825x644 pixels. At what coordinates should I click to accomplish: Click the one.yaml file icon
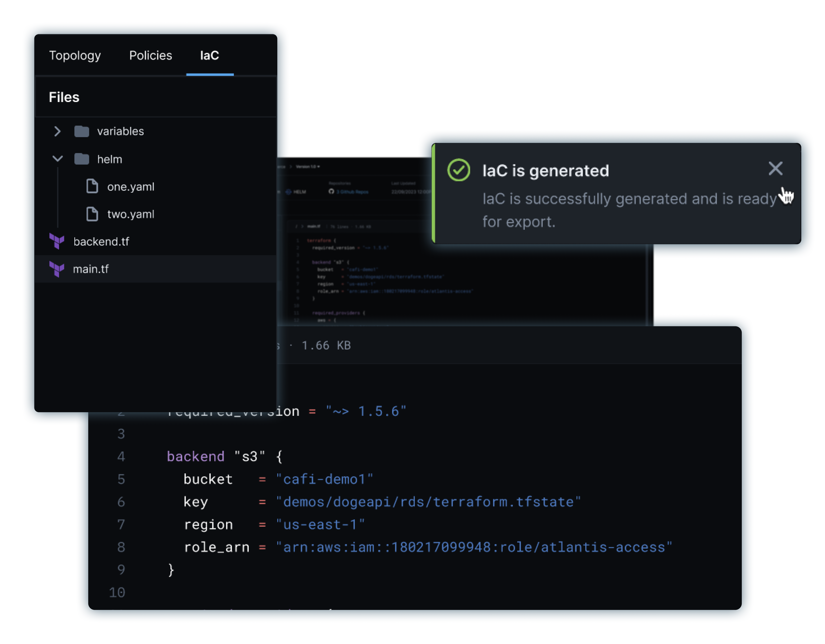92,186
